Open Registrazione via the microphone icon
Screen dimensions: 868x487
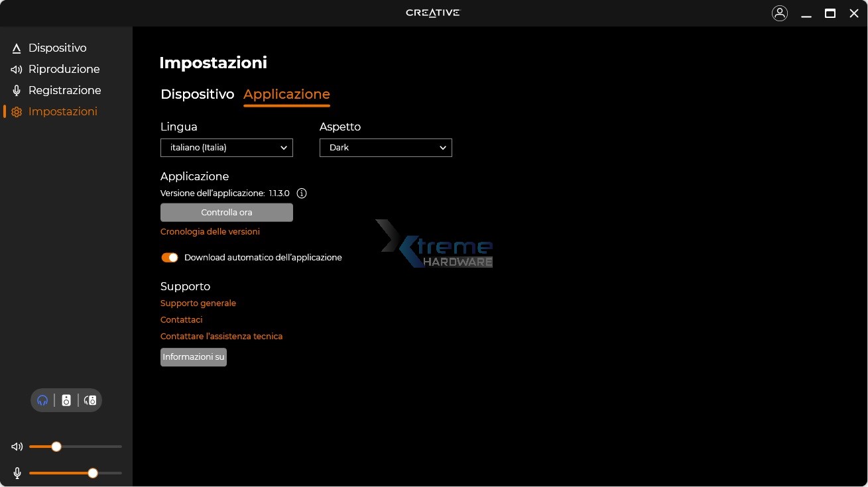coord(16,90)
